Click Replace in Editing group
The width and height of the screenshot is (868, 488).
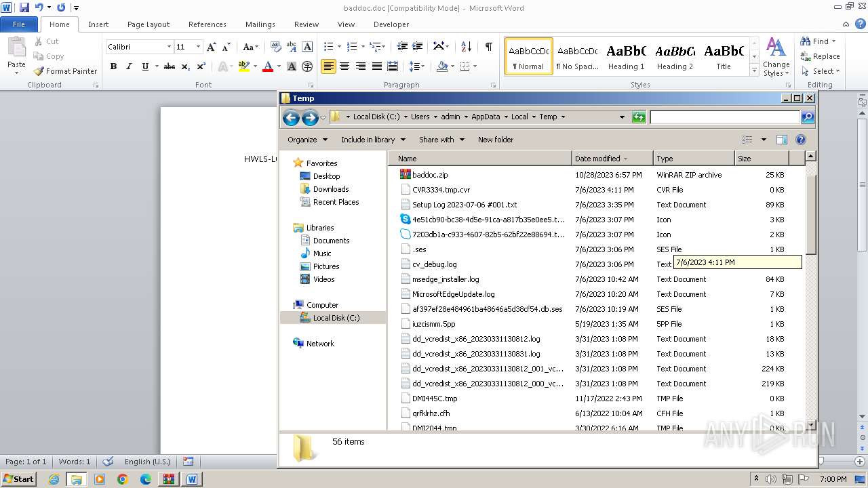[x=820, y=56]
